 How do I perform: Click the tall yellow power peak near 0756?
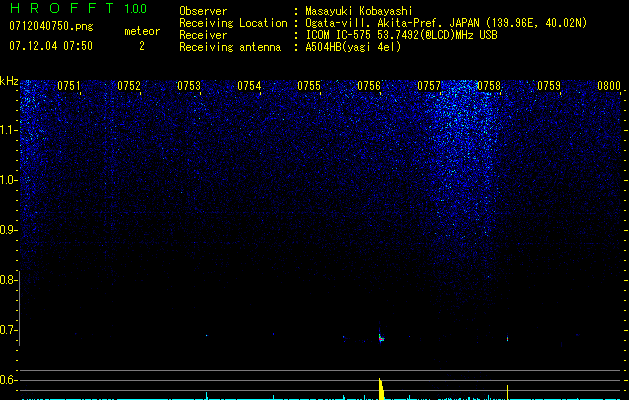[x=381, y=389]
